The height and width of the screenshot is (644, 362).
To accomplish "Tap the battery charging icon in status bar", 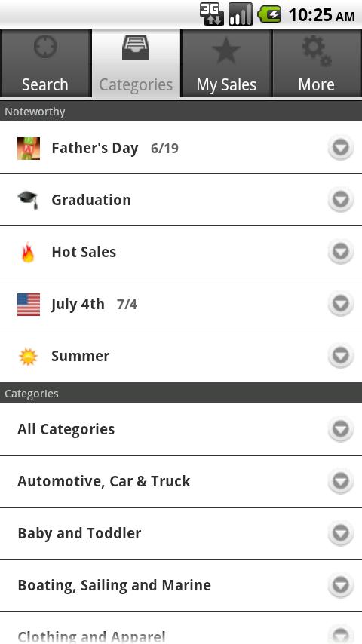I will pyautogui.click(x=269, y=15).
